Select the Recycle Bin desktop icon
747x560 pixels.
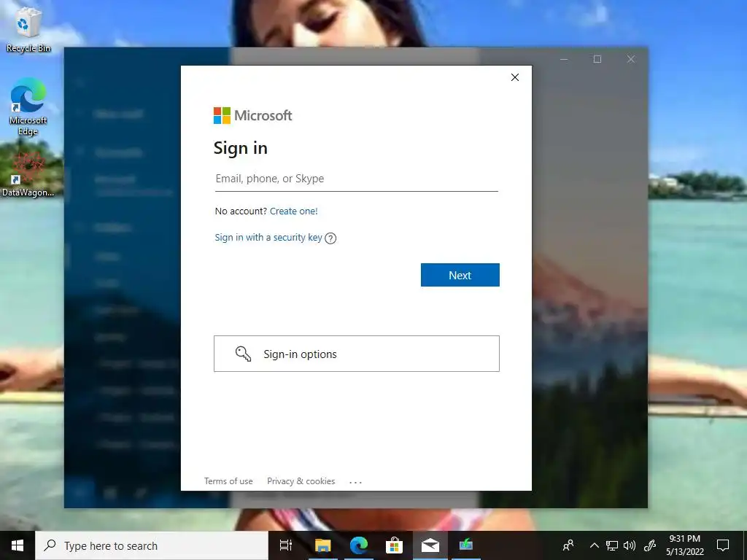point(28,31)
